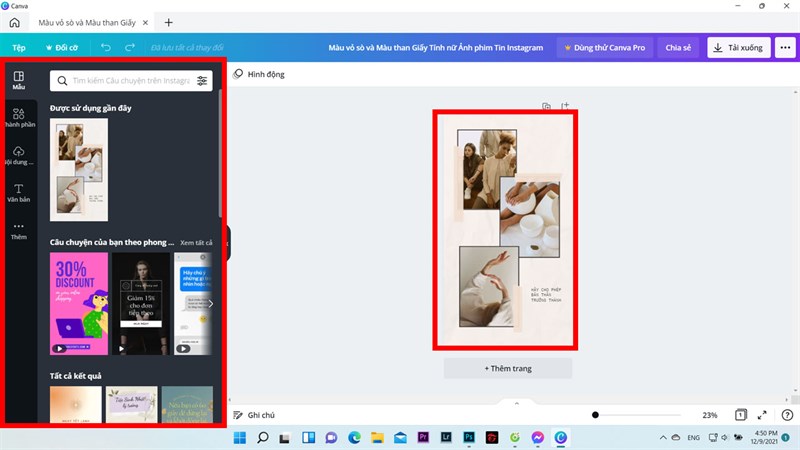Open a new tab with plus
This screenshot has height=450, width=800.
168,22
